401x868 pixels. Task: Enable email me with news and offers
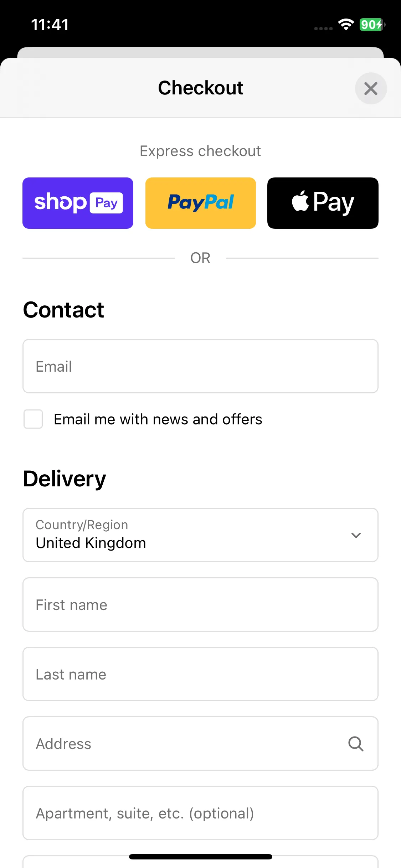click(x=33, y=419)
